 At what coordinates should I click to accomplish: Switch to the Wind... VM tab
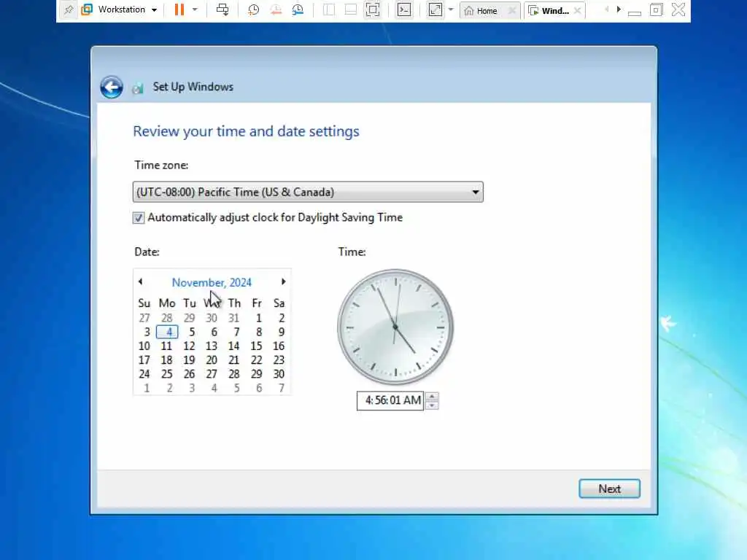549,10
